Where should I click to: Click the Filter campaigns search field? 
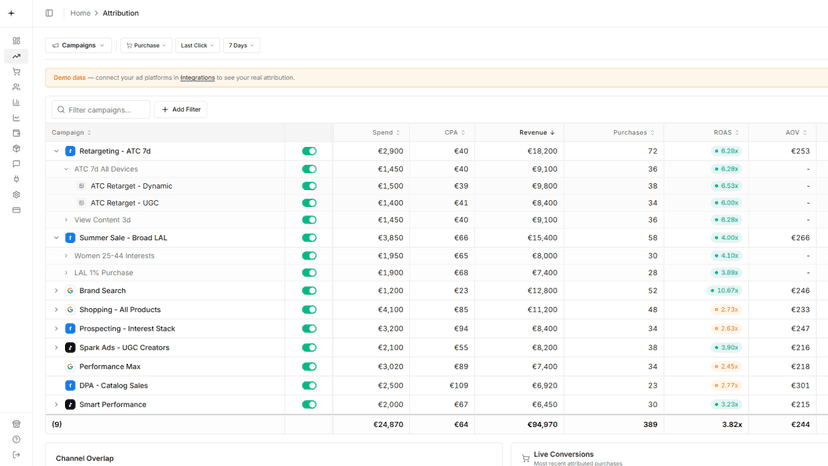pos(101,109)
